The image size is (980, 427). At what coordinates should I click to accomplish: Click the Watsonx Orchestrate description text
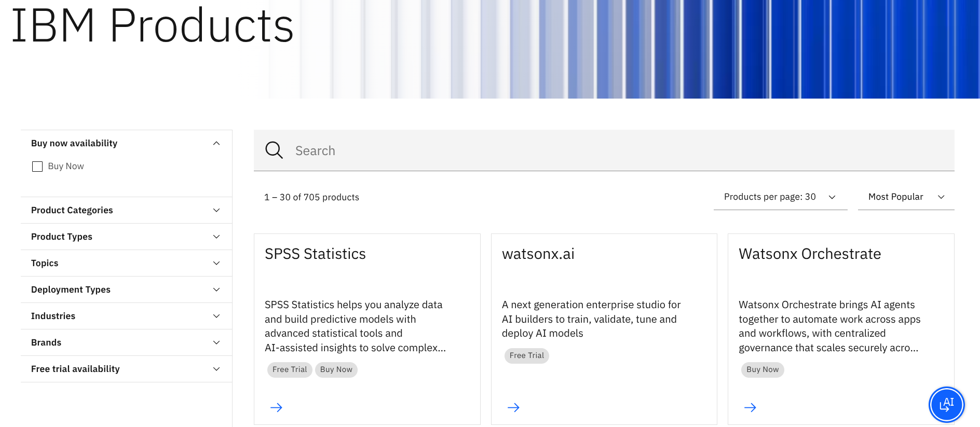point(829,326)
